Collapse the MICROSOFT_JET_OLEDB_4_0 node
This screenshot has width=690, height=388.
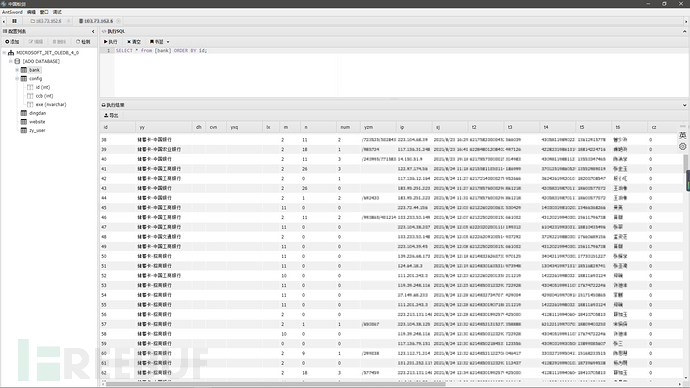tap(4, 53)
